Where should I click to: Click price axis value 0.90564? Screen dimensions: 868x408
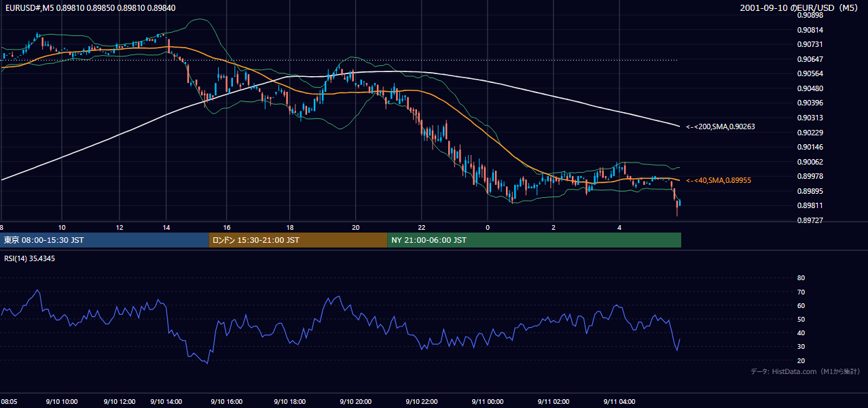(x=811, y=74)
